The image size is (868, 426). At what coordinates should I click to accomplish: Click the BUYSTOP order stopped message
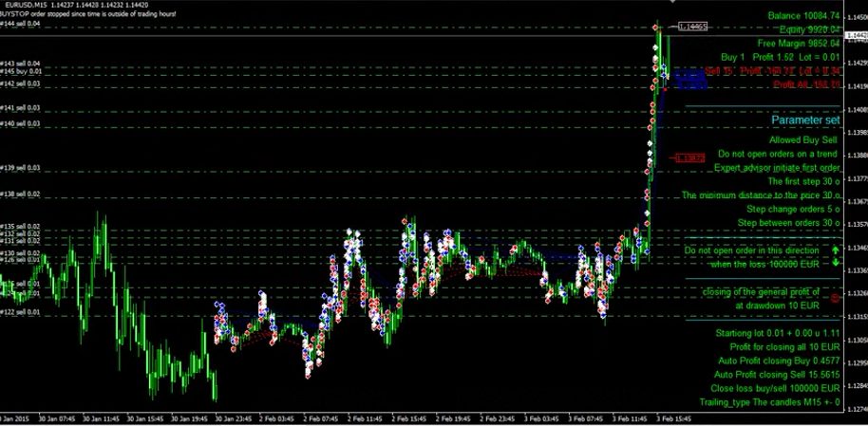tap(88, 13)
